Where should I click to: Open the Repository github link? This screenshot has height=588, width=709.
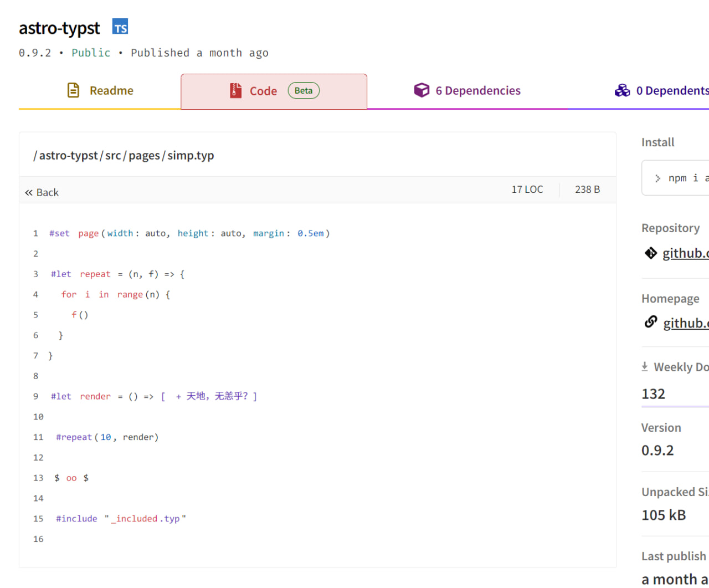click(x=686, y=253)
